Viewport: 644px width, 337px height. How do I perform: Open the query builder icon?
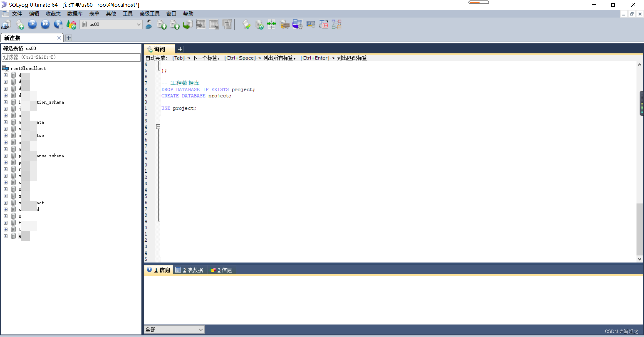(324, 24)
